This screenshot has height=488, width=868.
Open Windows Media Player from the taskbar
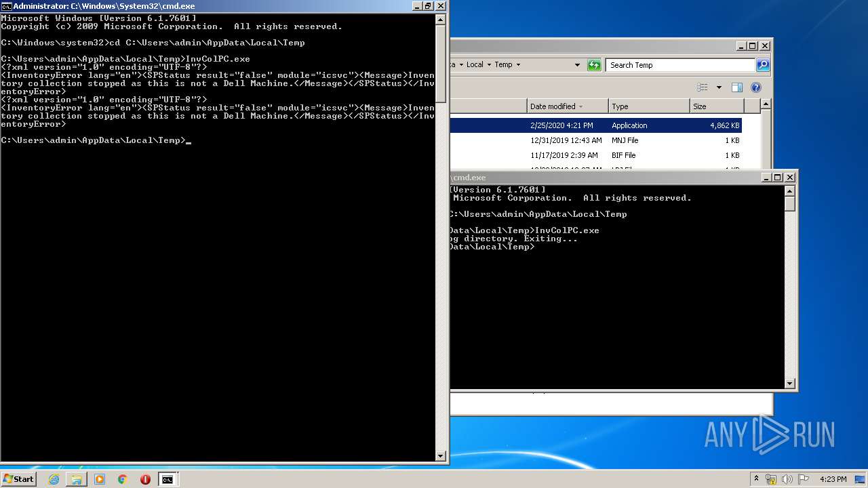pos(100,479)
